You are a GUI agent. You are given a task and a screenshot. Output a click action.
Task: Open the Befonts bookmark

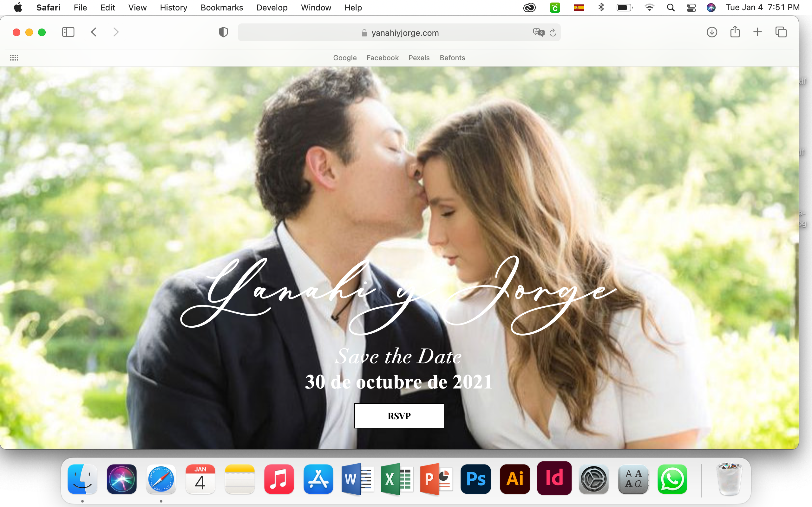(452, 58)
